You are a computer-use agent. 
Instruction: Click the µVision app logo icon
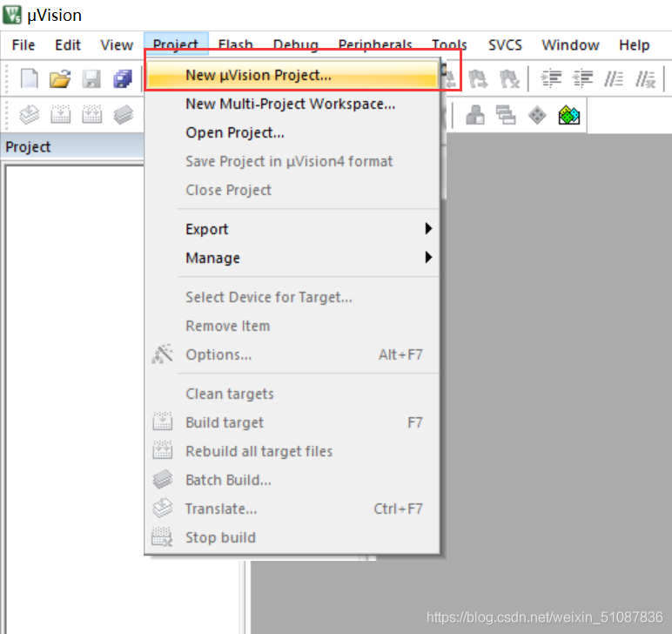click(x=12, y=15)
